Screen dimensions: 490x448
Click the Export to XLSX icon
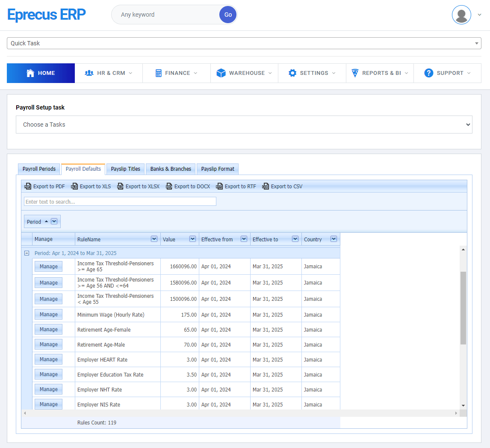(x=120, y=186)
